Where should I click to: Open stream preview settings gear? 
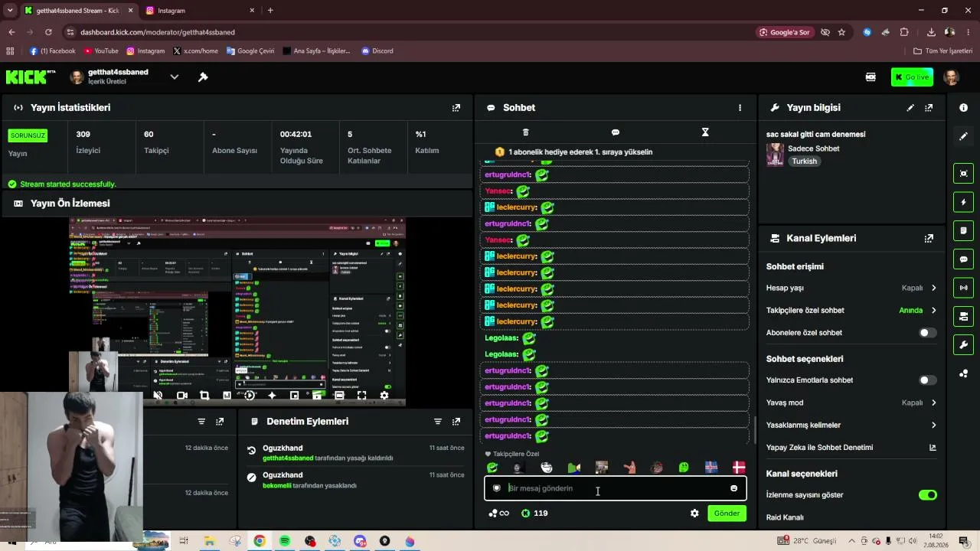384,396
